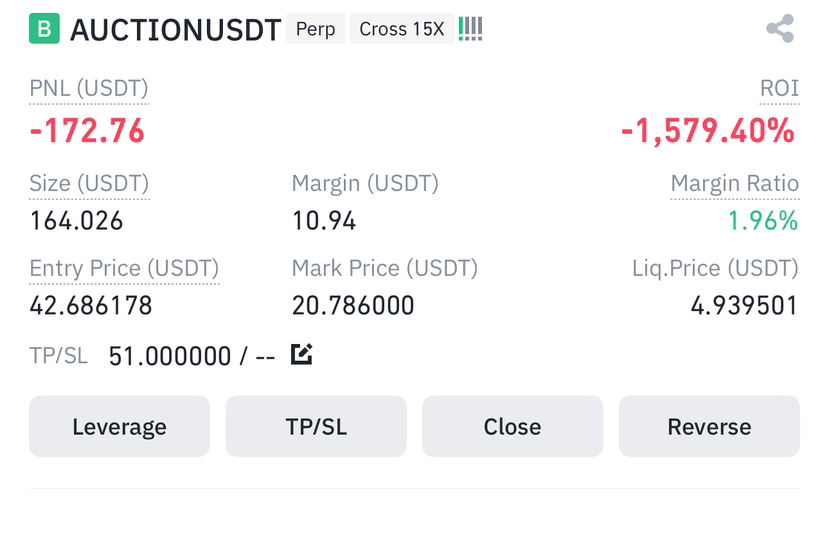The height and width of the screenshot is (533, 829).
Task: Click the ADL indicator bars icon
Action: tap(471, 29)
